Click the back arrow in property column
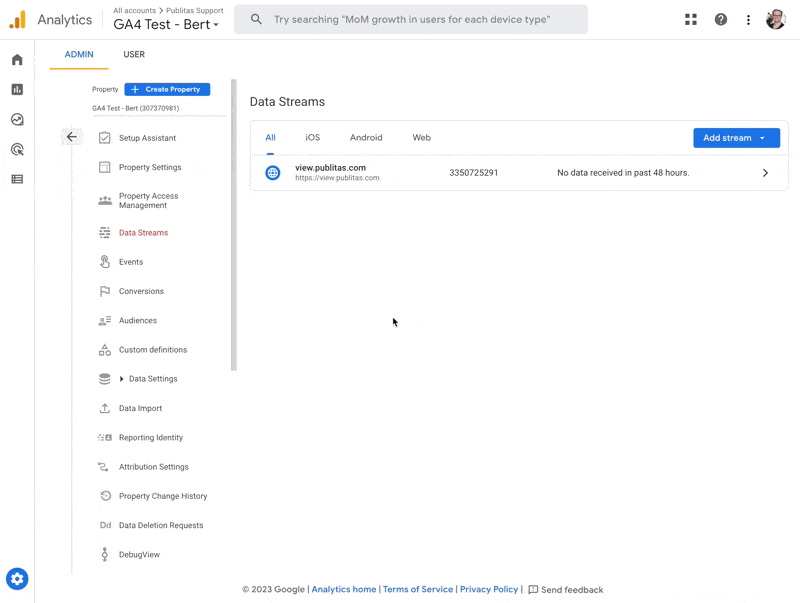The height and width of the screenshot is (603, 800). [x=72, y=137]
